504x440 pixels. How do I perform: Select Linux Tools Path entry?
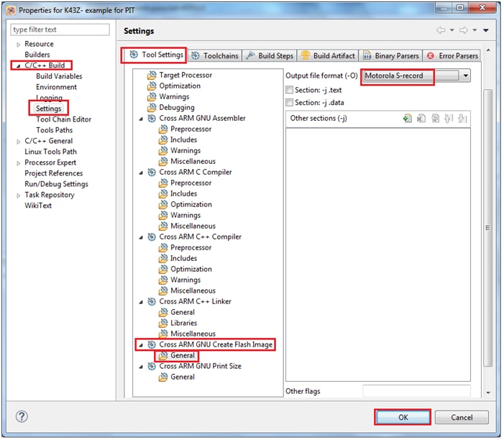(51, 152)
